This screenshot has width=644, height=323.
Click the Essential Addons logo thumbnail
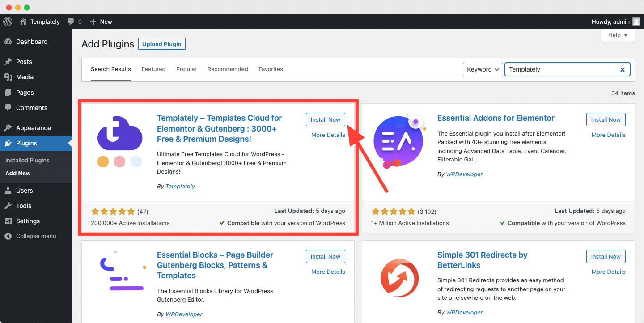point(400,142)
